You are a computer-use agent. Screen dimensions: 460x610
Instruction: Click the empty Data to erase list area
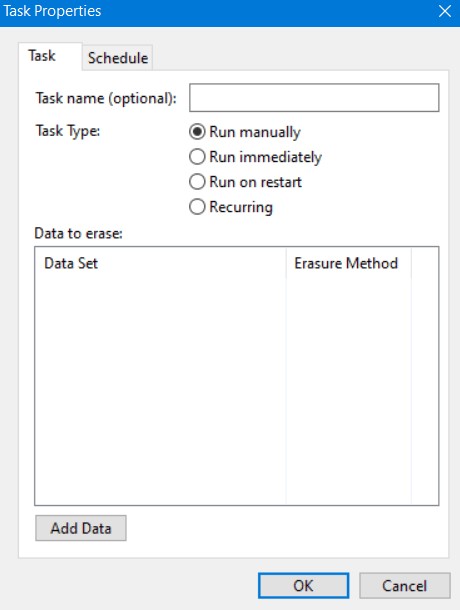[x=237, y=392]
